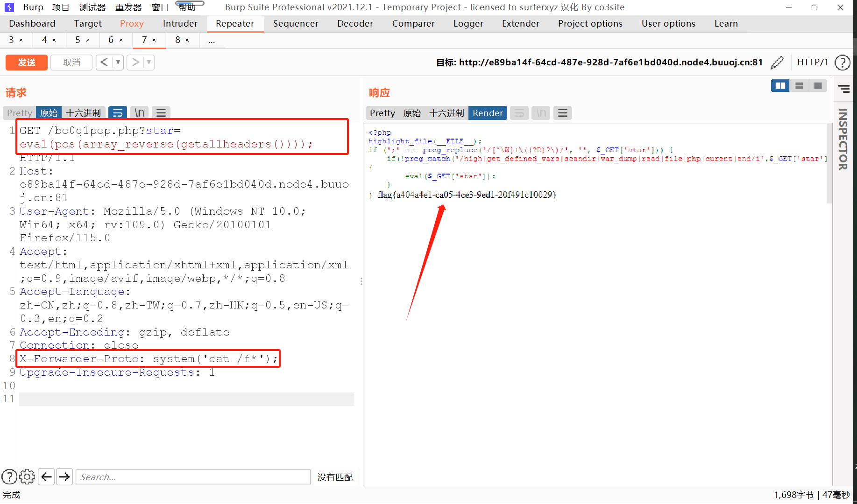
Task: Select the response Pretty view tab
Action: point(382,113)
